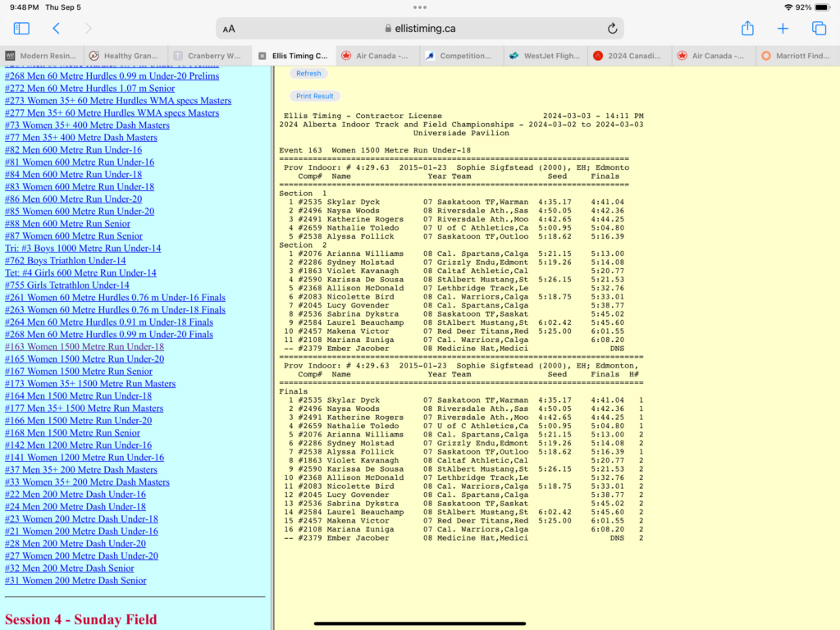Open Tri: #3 Boys 1000 Metre Run Under-14

click(83, 249)
